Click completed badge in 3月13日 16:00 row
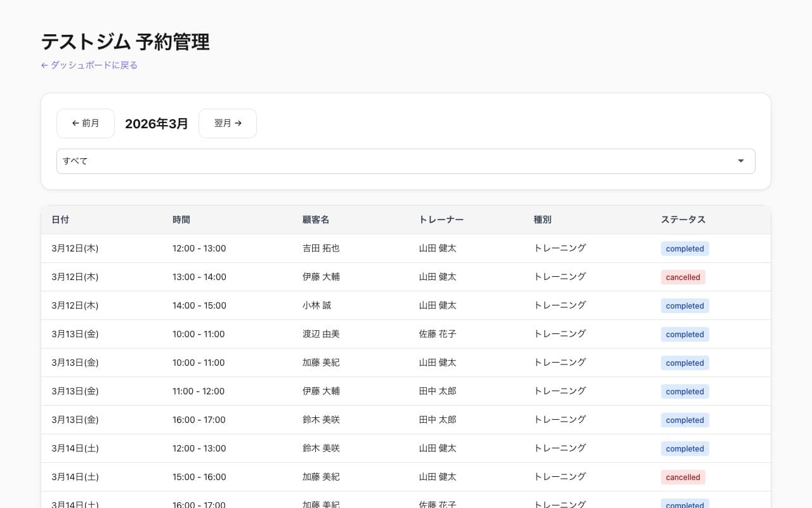 coord(685,420)
